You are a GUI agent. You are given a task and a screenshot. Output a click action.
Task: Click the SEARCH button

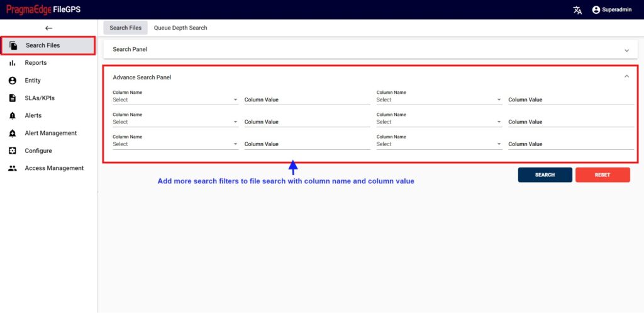pos(545,175)
